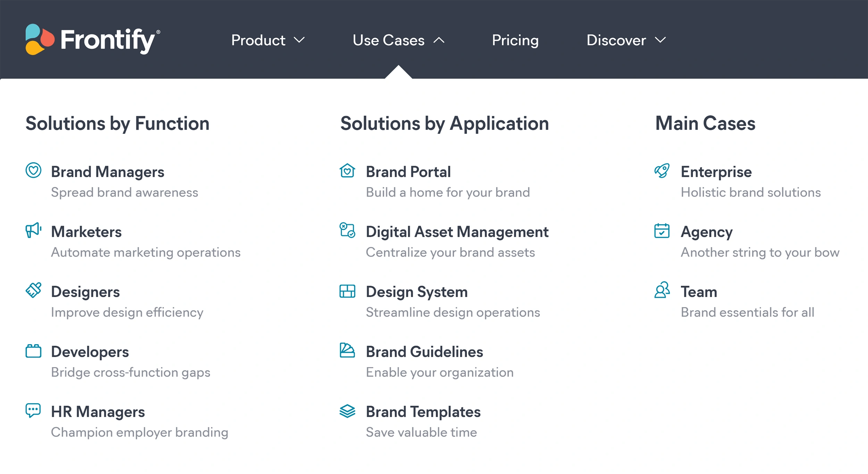The width and height of the screenshot is (868, 474).
Task: Open the Agency use case
Action: [707, 231]
